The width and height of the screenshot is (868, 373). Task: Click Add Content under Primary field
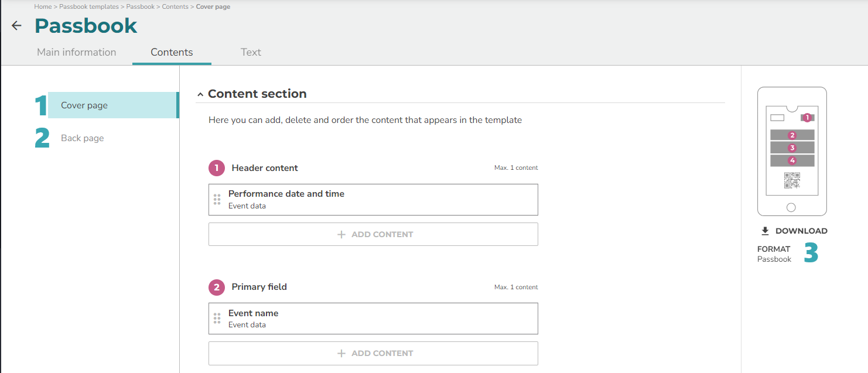tap(373, 353)
